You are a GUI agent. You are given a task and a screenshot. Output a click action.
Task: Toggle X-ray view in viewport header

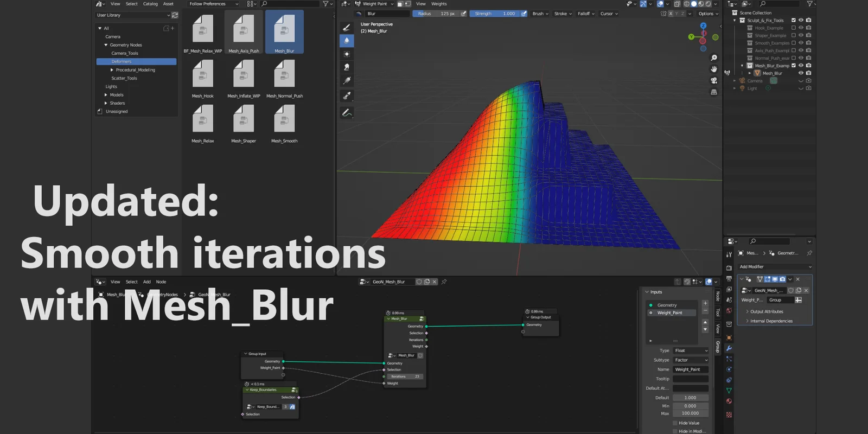tap(677, 4)
